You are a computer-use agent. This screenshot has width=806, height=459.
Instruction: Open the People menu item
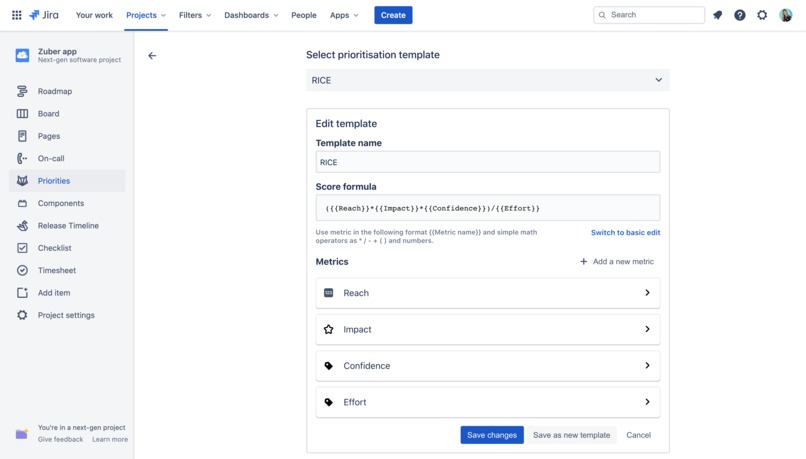304,15
